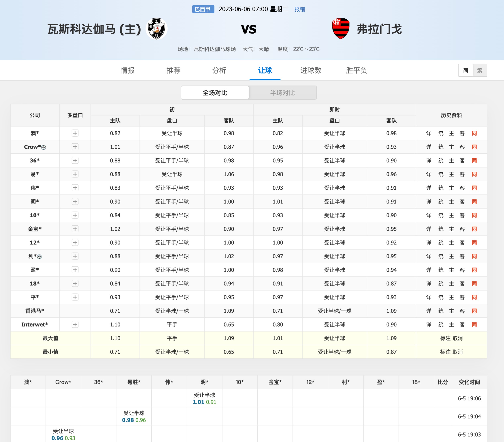Screen dimensions: 504x442
Task: Open 客 away history for 利* row
Action: click(462, 256)
